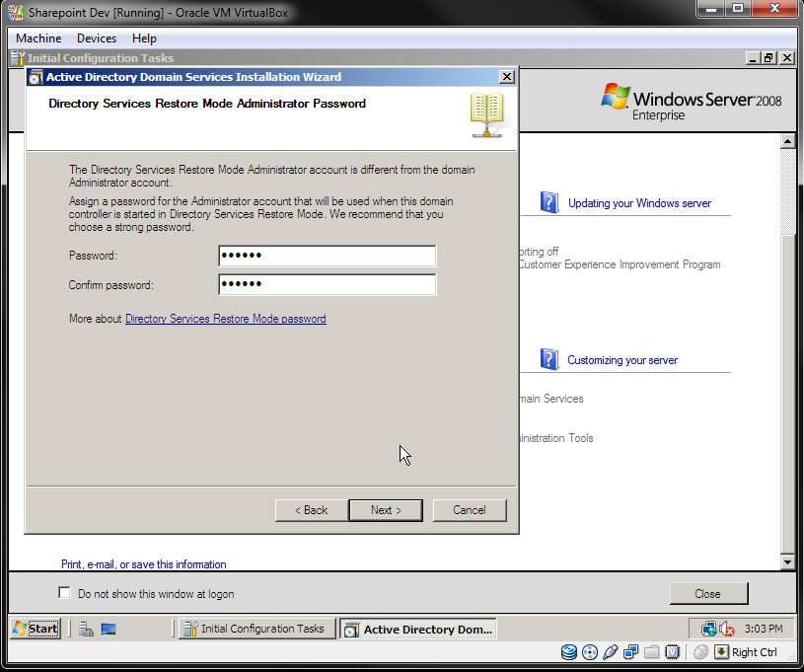
Task: Click help icon beside Updating your Windows server
Action: 549,202
